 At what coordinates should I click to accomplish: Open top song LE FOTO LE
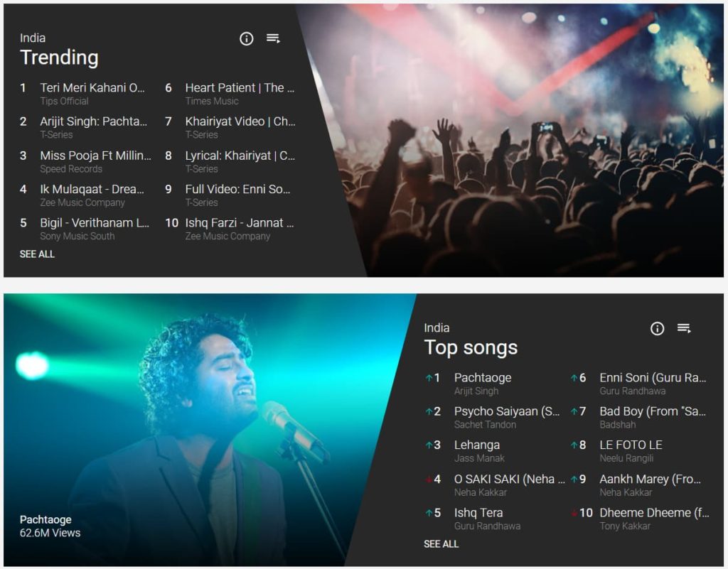631,445
